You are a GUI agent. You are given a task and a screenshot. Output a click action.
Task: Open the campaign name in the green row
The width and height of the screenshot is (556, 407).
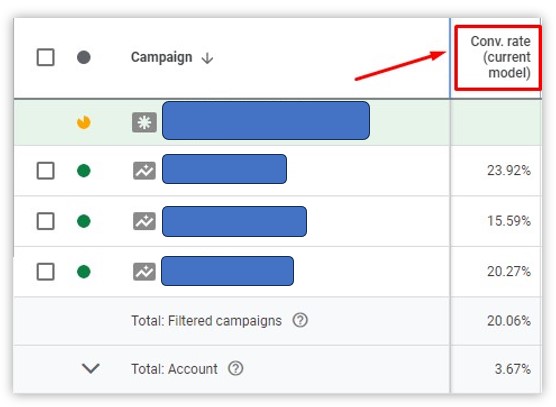[x=266, y=121]
